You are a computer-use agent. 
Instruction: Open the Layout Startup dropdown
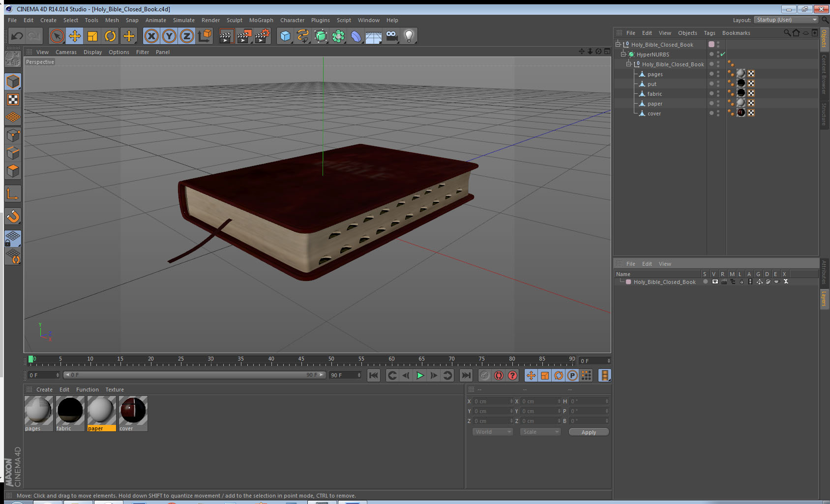[x=786, y=20]
